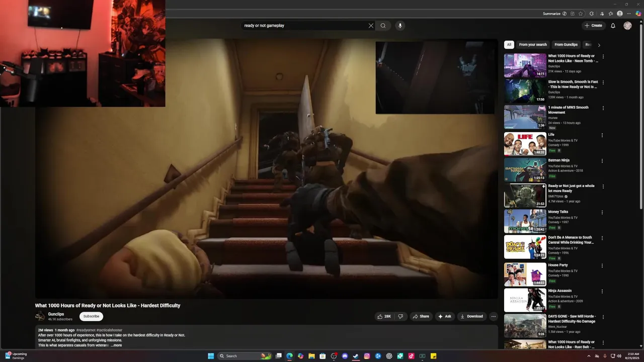Show more filter chips with the right arrow
644x362 pixels.
(x=599, y=45)
